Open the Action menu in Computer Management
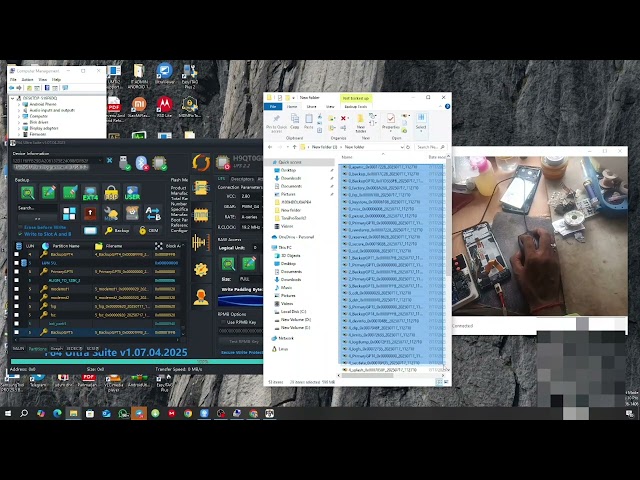The image size is (640, 480). click(x=27, y=80)
